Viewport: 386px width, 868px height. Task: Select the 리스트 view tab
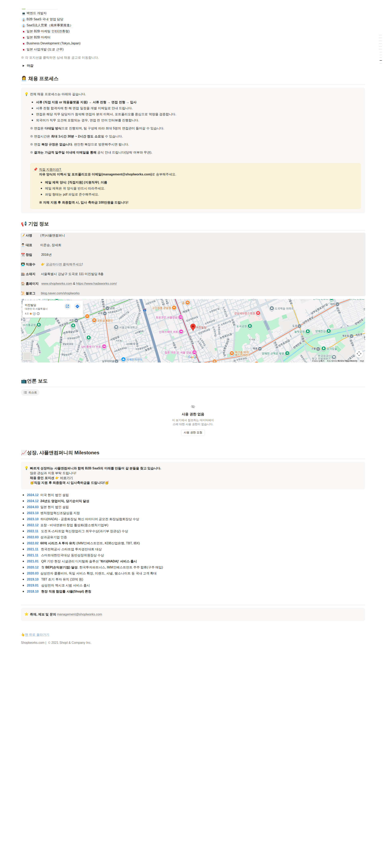(30, 392)
